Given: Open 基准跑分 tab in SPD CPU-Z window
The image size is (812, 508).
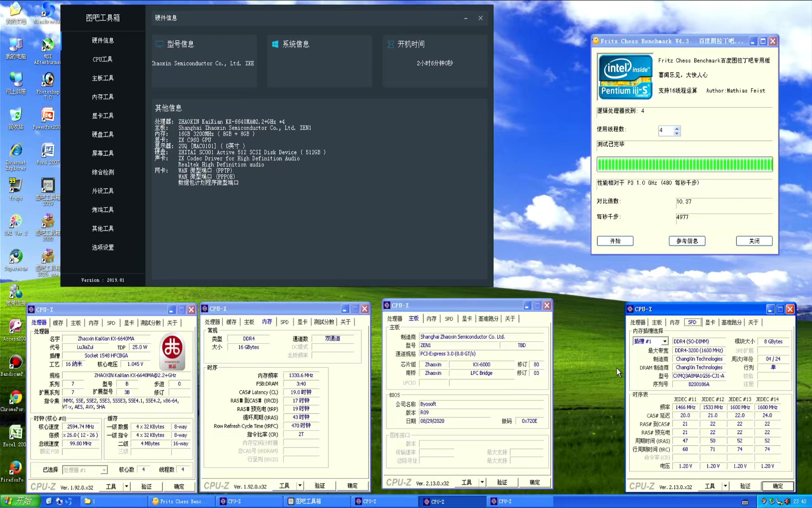Looking at the screenshot, I should point(731,322).
